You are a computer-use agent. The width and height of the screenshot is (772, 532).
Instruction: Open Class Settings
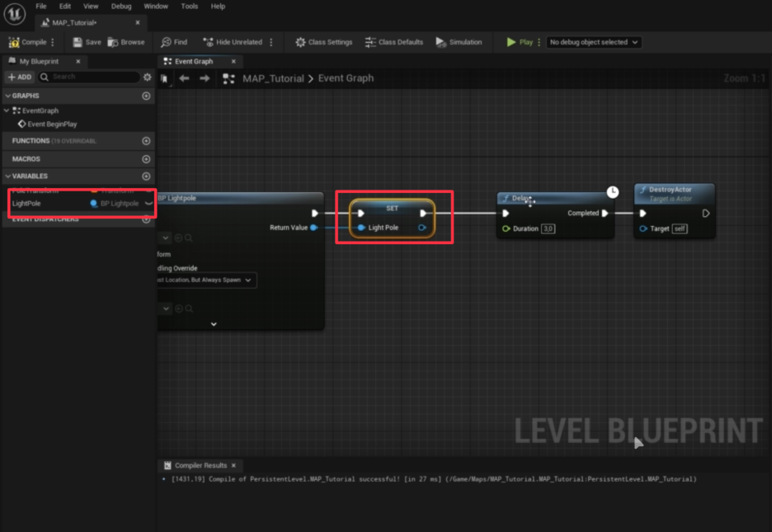(x=323, y=42)
